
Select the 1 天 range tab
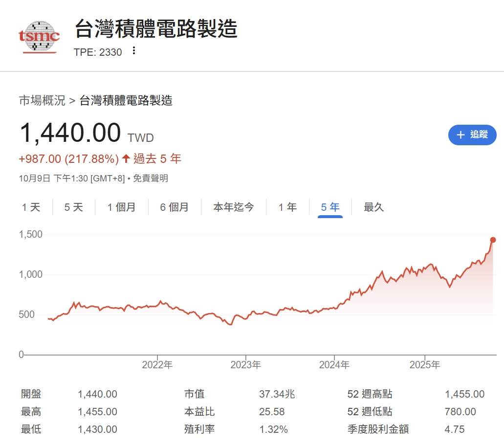point(31,207)
